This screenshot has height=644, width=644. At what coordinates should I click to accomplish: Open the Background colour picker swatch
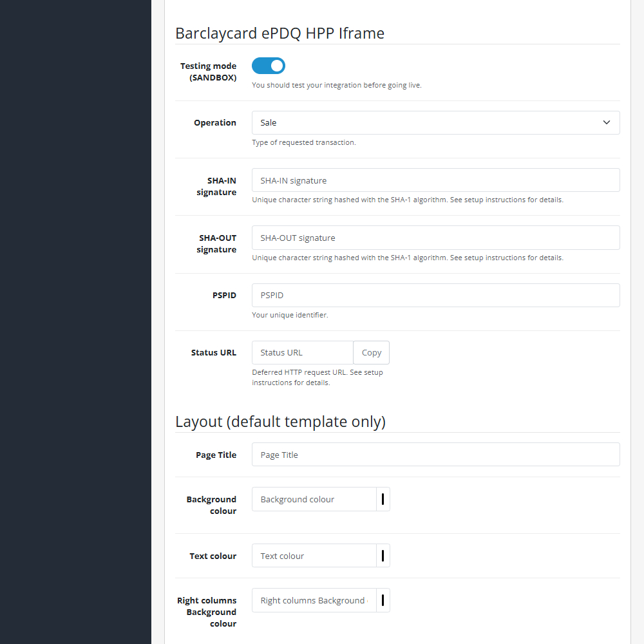coord(383,499)
